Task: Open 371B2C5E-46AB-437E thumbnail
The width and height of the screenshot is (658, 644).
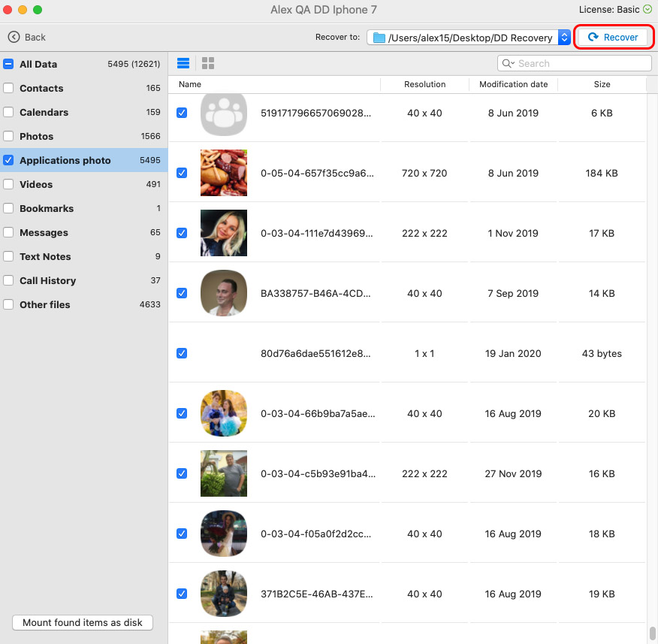Action: pos(224,594)
